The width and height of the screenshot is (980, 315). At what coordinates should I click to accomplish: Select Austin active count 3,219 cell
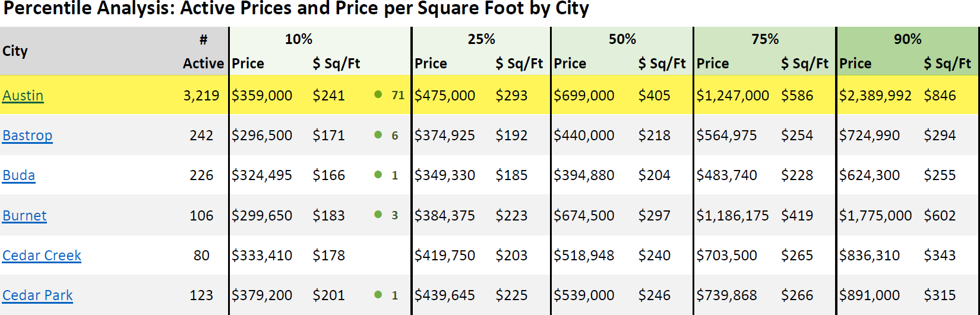coord(201,96)
